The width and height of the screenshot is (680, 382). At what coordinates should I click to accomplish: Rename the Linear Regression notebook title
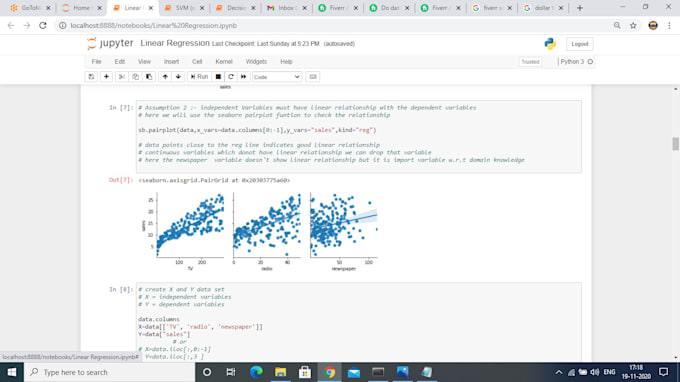pyautogui.click(x=175, y=43)
